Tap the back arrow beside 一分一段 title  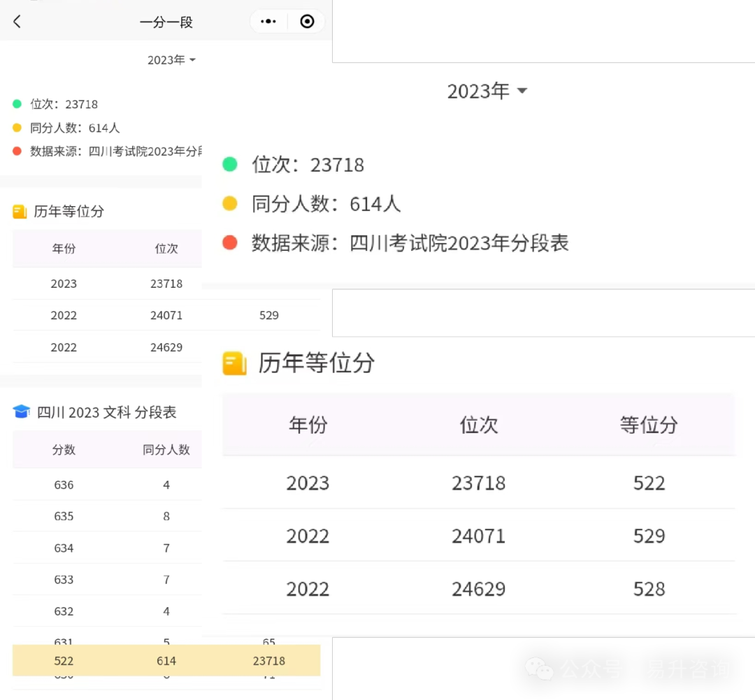(x=17, y=22)
